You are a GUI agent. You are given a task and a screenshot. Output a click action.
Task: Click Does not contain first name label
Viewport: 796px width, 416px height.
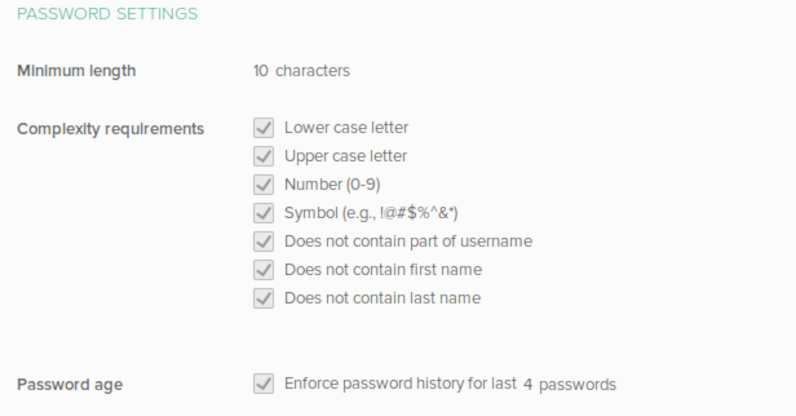383,270
